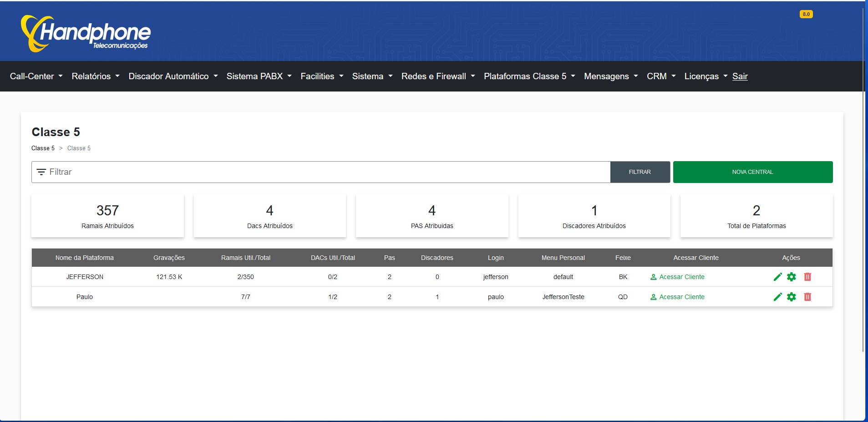
Task: Expand the Plataformas Classe 5 dropdown
Action: coord(529,76)
